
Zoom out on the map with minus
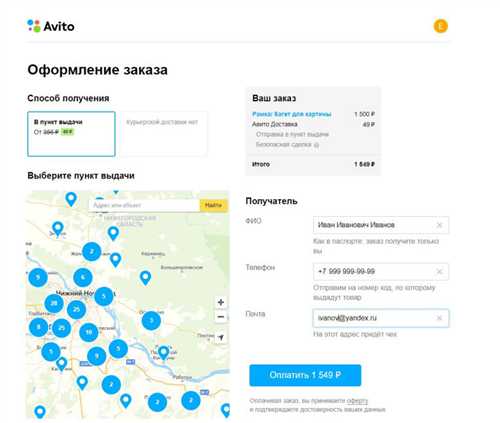click(221, 317)
